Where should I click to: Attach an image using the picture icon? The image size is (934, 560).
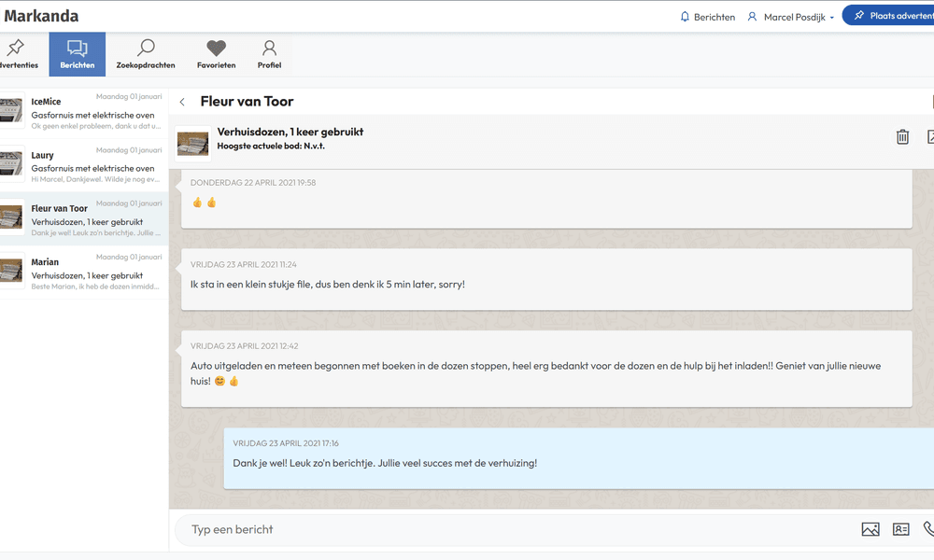click(x=870, y=529)
